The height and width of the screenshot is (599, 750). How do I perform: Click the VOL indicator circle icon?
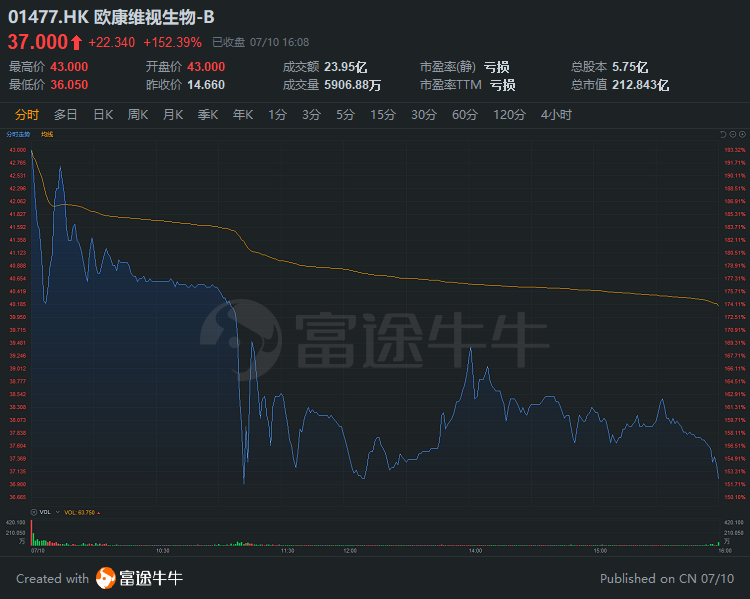34,512
